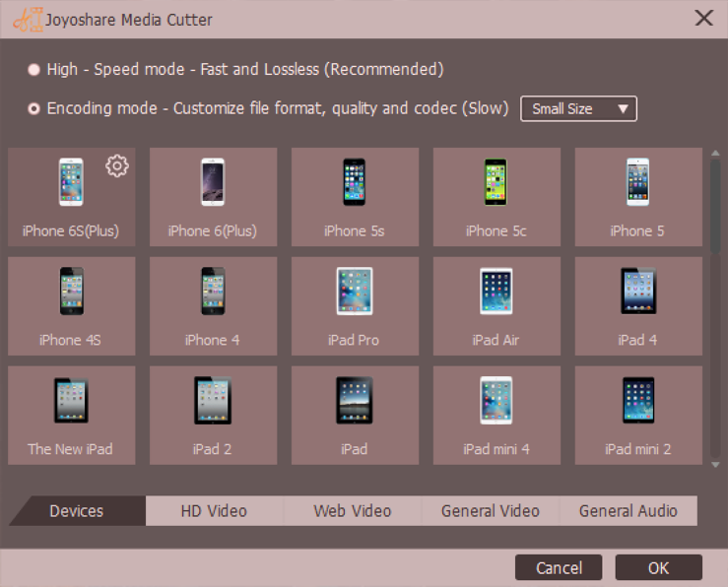
Task: Click the device list scroll up arrow
Action: click(715, 153)
